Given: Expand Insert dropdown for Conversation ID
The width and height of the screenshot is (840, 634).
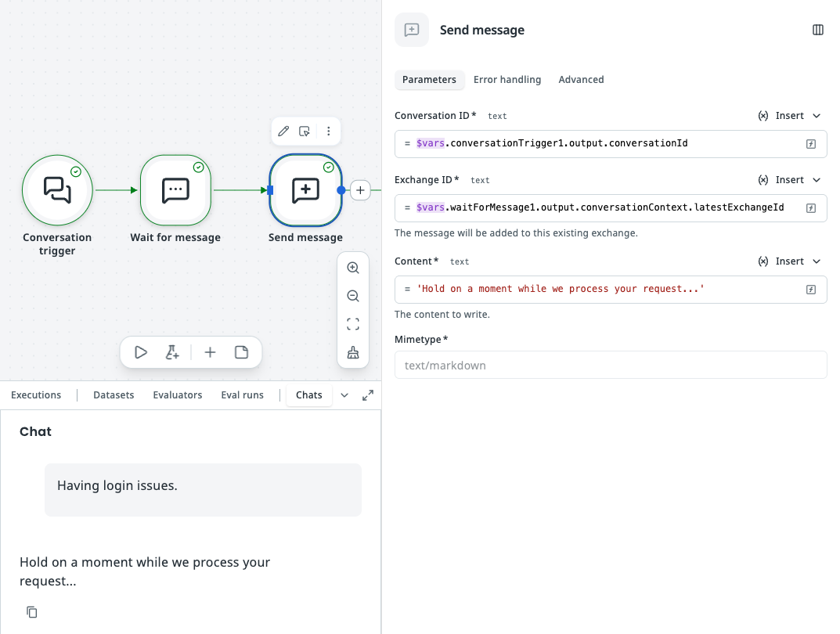Looking at the screenshot, I should coord(817,116).
